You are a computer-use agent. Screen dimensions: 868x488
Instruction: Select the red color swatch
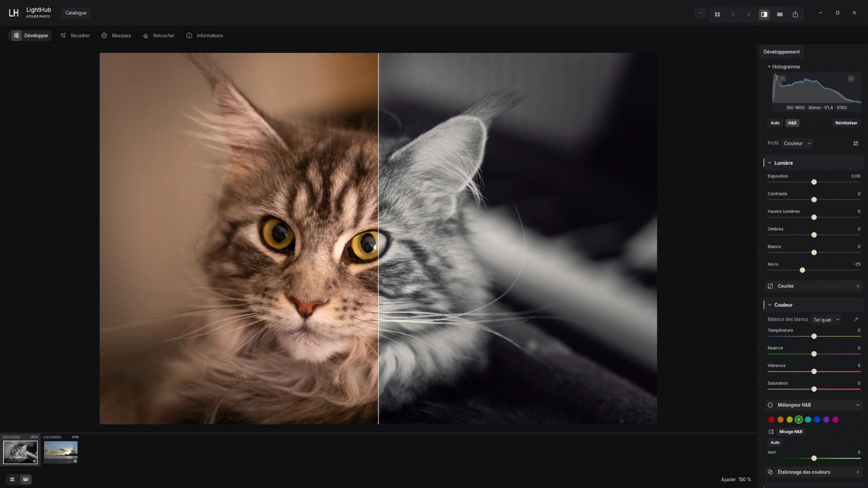771,420
